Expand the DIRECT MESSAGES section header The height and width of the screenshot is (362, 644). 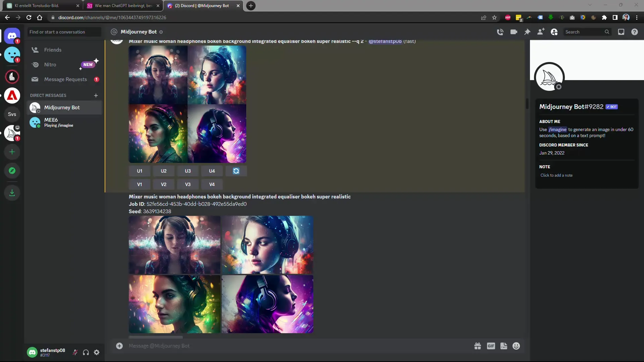[x=48, y=95]
